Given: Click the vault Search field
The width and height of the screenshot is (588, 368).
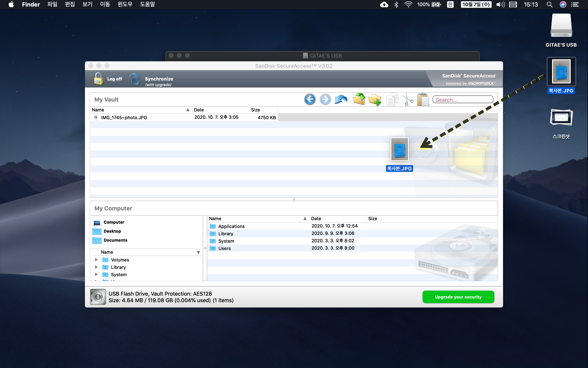Looking at the screenshot, I should 463,100.
